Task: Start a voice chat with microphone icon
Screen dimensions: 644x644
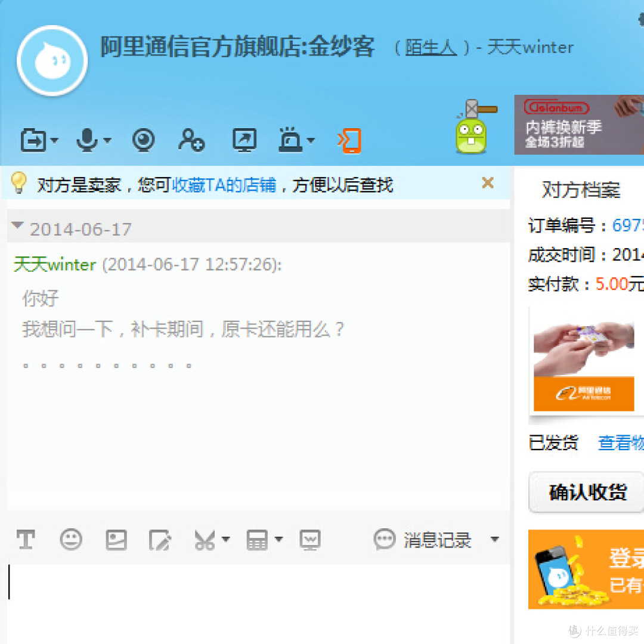Action: [x=87, y=140]
